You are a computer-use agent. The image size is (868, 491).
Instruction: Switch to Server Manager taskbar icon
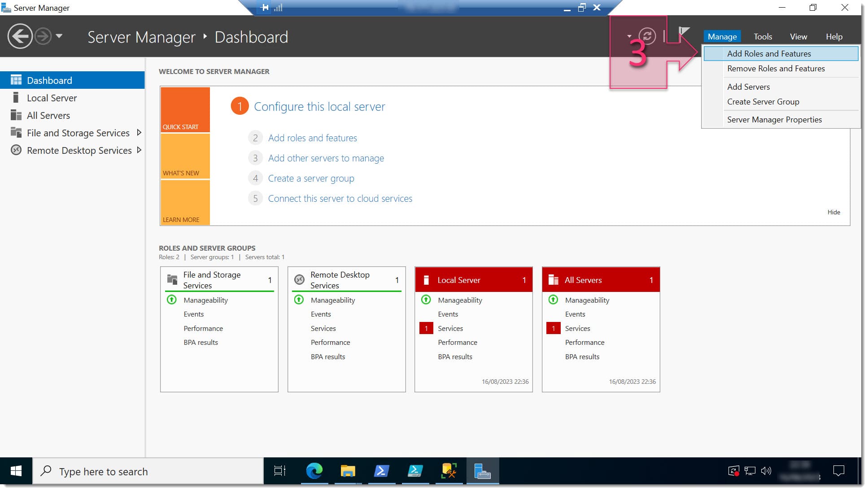pyautogui.click(x=482, y=471)
